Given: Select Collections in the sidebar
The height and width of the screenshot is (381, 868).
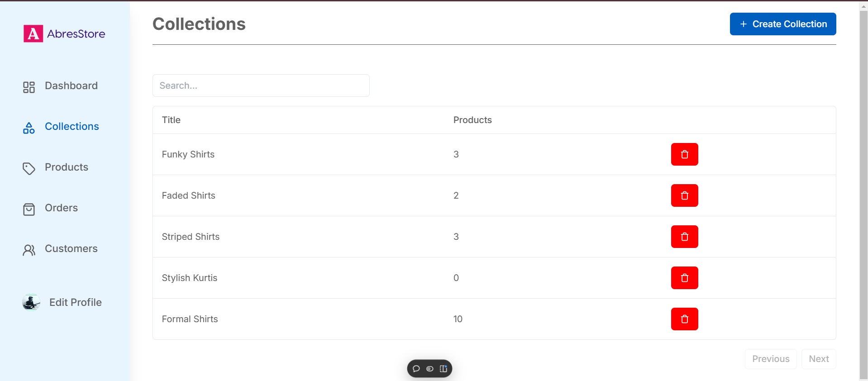Looking at the screenshot, I should tap(72, 127).
